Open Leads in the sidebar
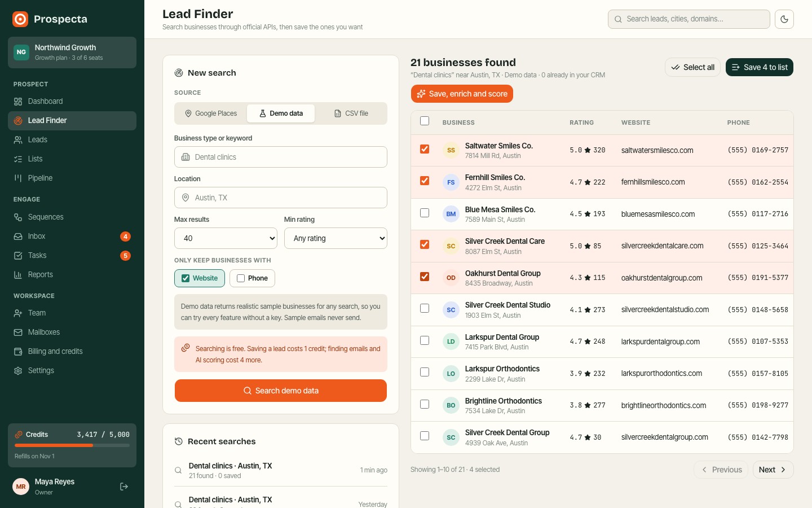This screenshot has height=508, width=812. tap(72, 140)
